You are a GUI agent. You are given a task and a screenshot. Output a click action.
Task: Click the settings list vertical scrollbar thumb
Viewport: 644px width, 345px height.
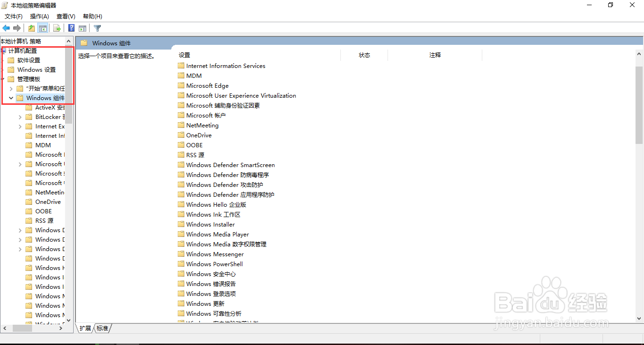click(x=639, y=105)
